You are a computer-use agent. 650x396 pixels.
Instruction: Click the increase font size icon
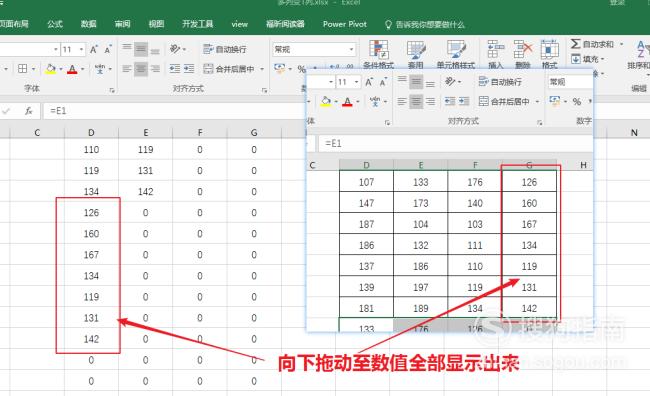94,50
